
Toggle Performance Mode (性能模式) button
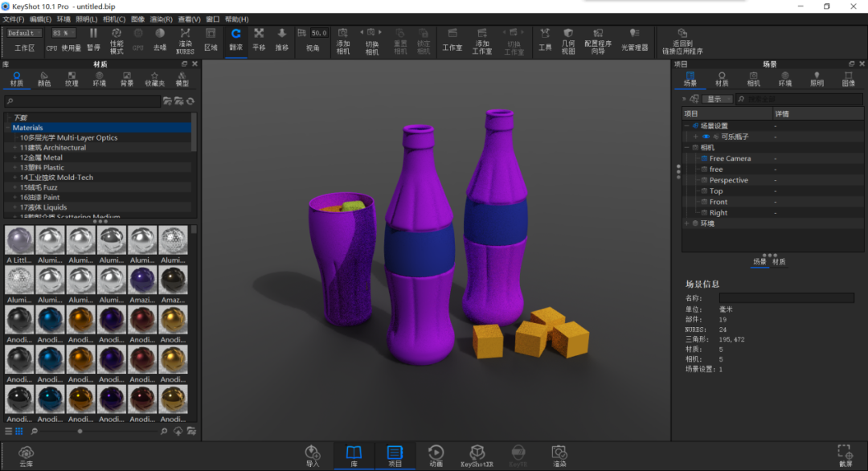(117, 41)
